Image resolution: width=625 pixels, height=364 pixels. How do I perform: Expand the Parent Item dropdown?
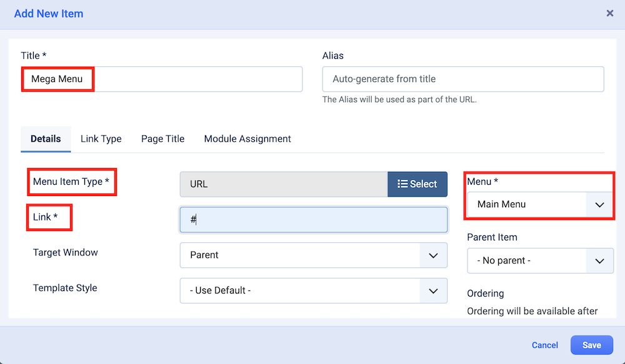539,261
